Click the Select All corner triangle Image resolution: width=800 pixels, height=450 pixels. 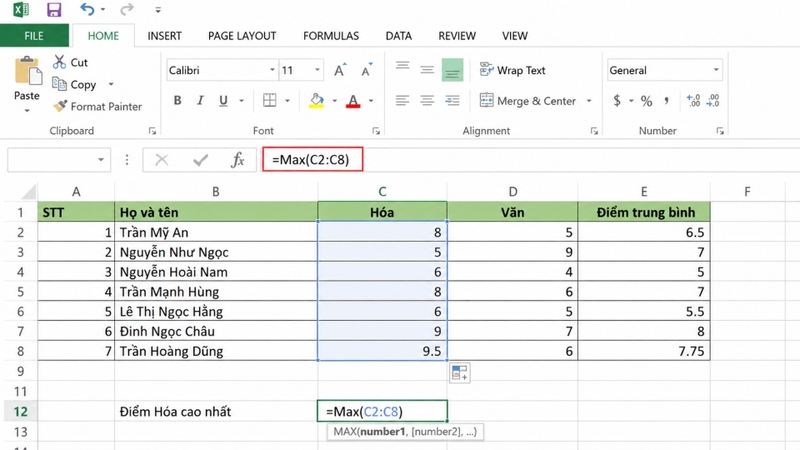pos(28,192)
